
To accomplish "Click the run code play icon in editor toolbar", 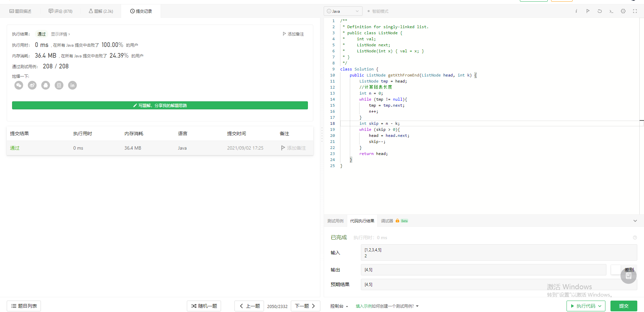I will 588,11.
